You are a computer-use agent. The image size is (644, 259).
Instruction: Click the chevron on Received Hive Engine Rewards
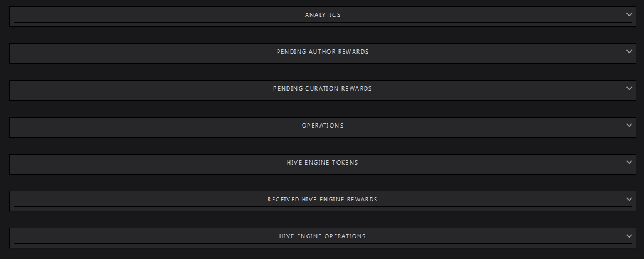629,199
